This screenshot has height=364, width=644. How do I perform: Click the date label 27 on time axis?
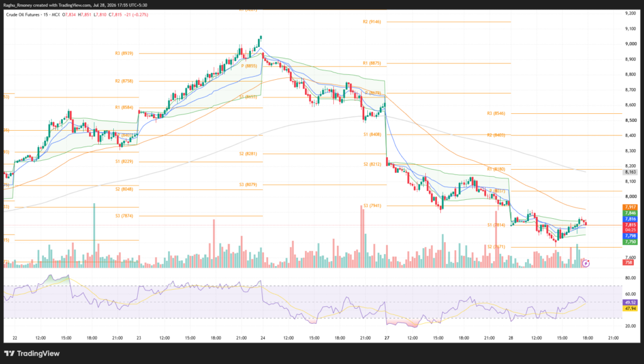click(x=387, y=338)
